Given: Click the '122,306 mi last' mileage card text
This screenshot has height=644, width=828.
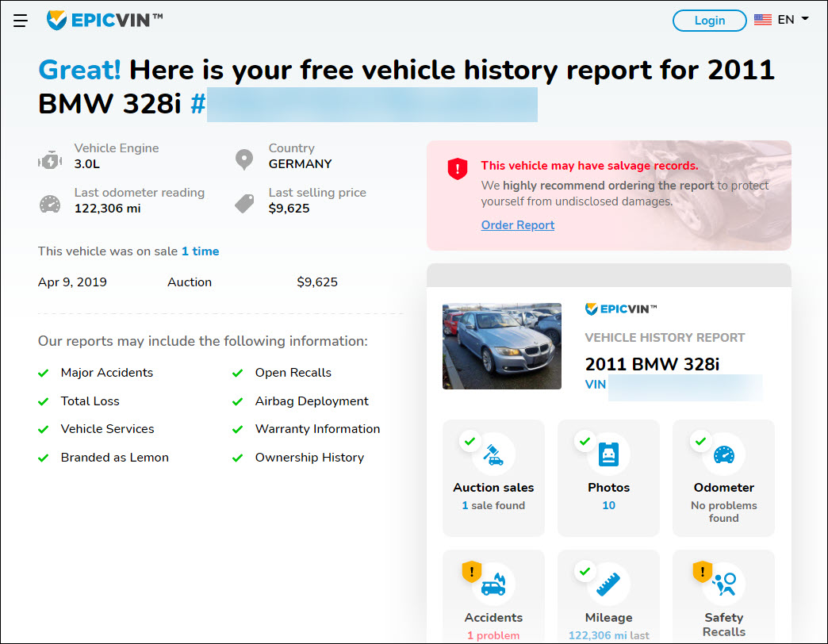Looking at the screenshot, I should coord(608,635).
